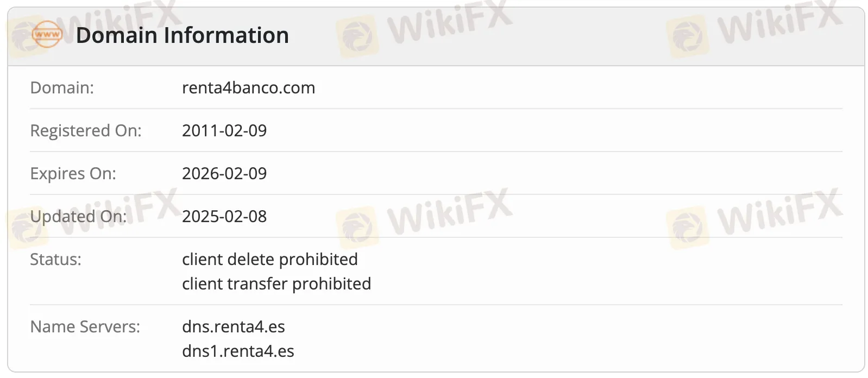Click the Domain Information heading
868x378 pixels.
pos(182,35)
